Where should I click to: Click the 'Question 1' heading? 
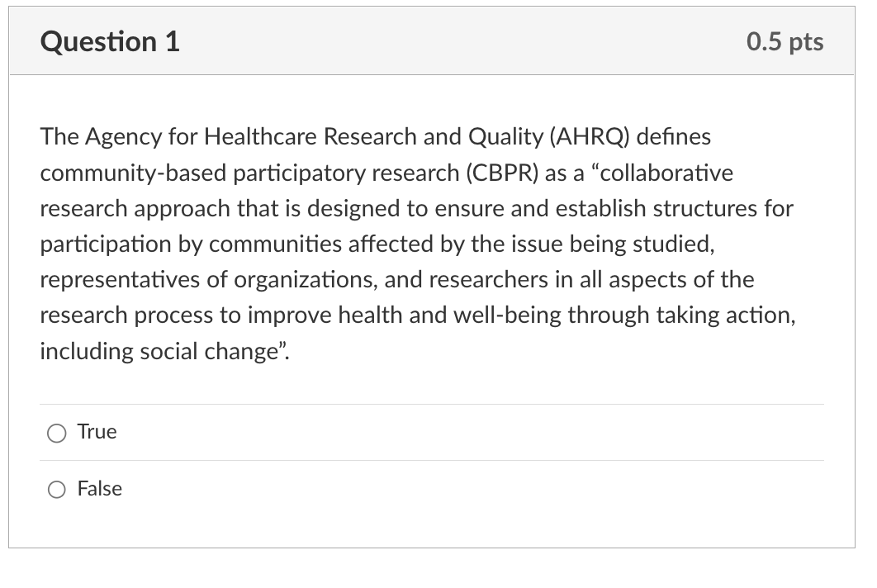[x=110, y=42]
